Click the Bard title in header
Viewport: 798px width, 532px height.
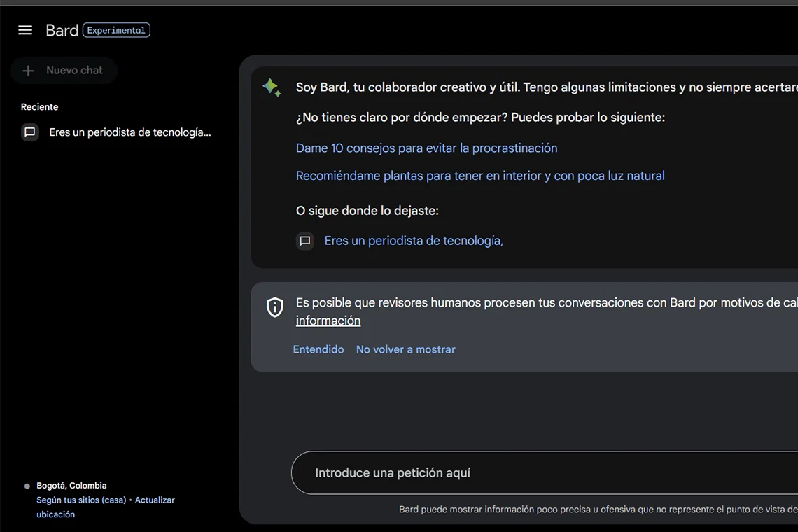coord(62,30)
